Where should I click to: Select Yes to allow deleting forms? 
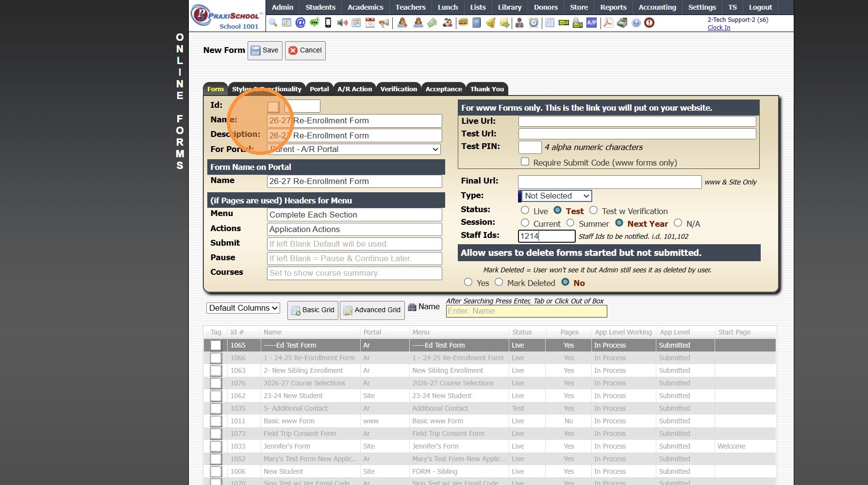pos(468,282)
